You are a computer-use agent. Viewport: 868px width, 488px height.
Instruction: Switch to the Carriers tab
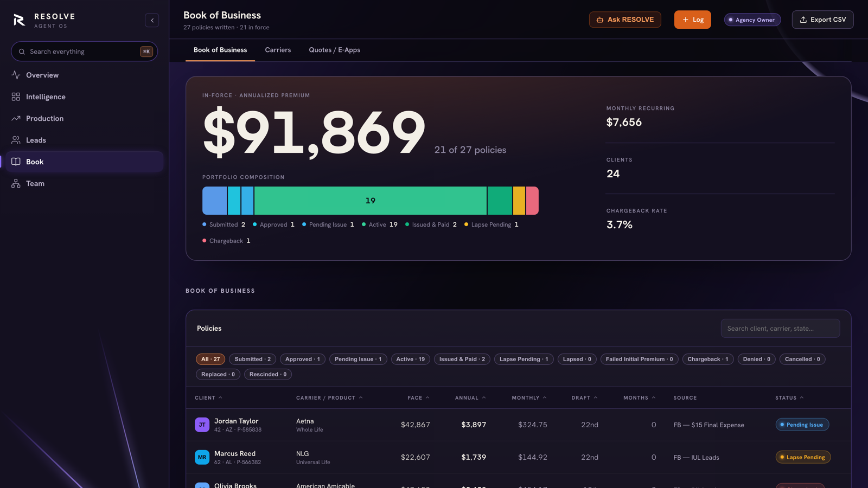pos(278,50)
